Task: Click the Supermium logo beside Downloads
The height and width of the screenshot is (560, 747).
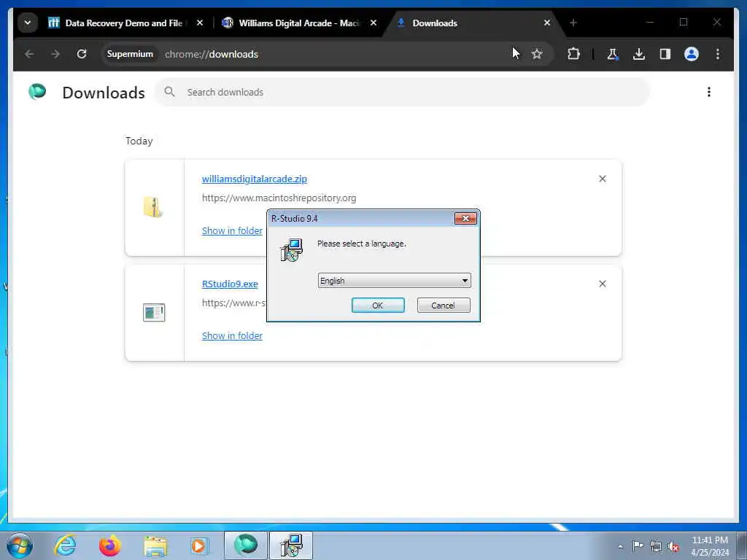Action: tap(37, 91)
